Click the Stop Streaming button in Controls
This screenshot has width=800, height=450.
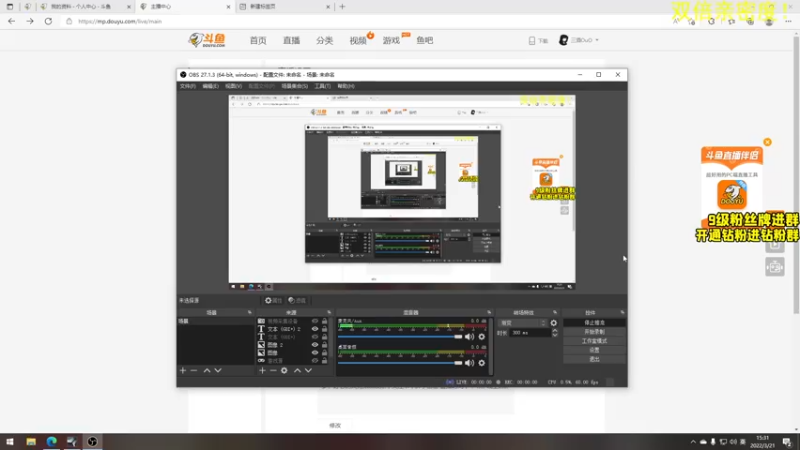(594, 323)
